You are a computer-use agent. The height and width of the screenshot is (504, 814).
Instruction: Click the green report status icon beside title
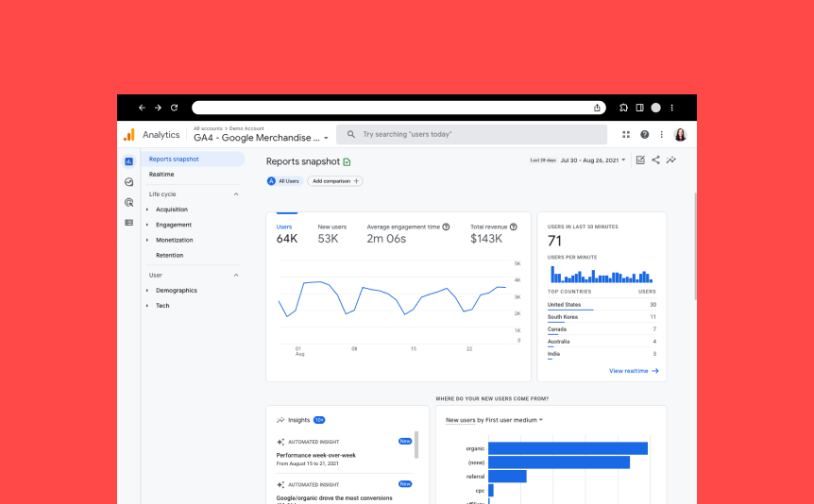(347, 162)
